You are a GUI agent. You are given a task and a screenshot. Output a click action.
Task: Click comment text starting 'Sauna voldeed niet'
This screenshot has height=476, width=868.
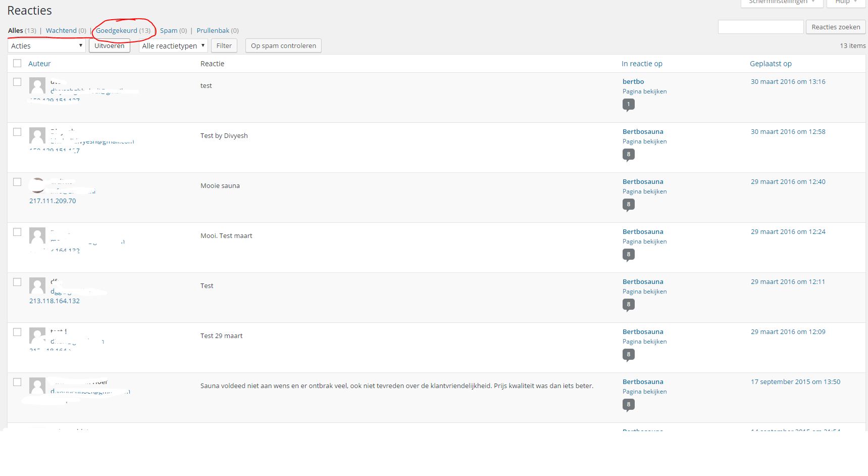tap(397, 386)
